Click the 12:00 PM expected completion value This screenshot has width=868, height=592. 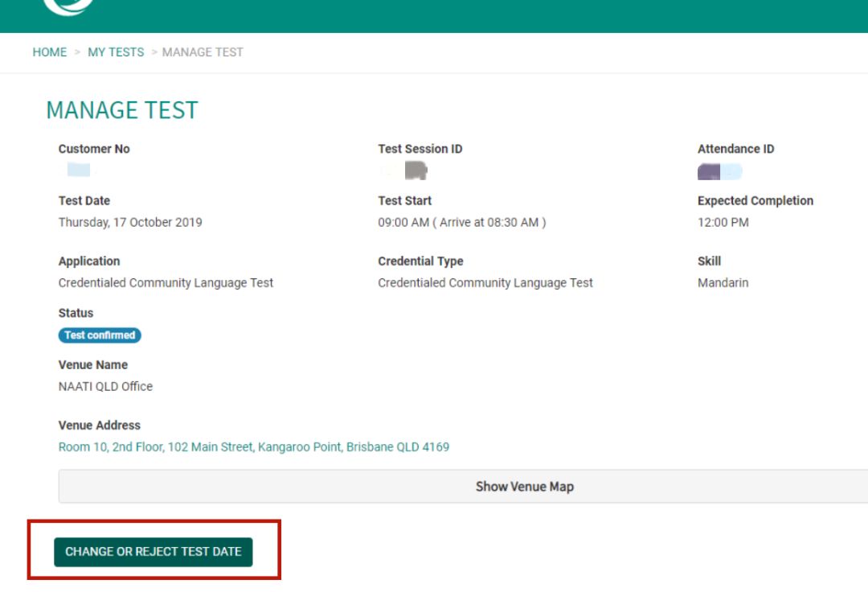click(723, 222)
